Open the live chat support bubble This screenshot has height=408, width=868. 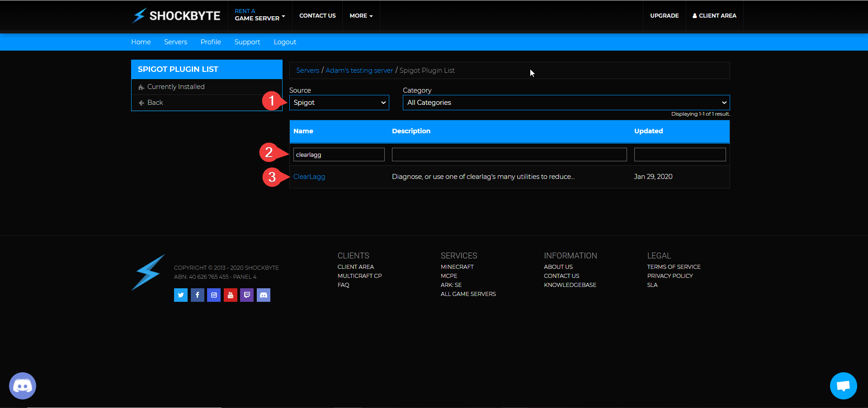(x=844, y=386)
